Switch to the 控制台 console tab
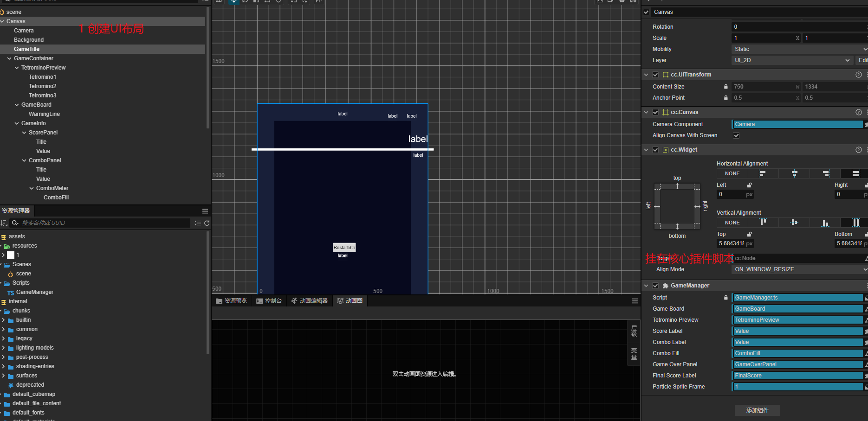Viewport: 868px width, 421px height. click(x=269, y=301)
